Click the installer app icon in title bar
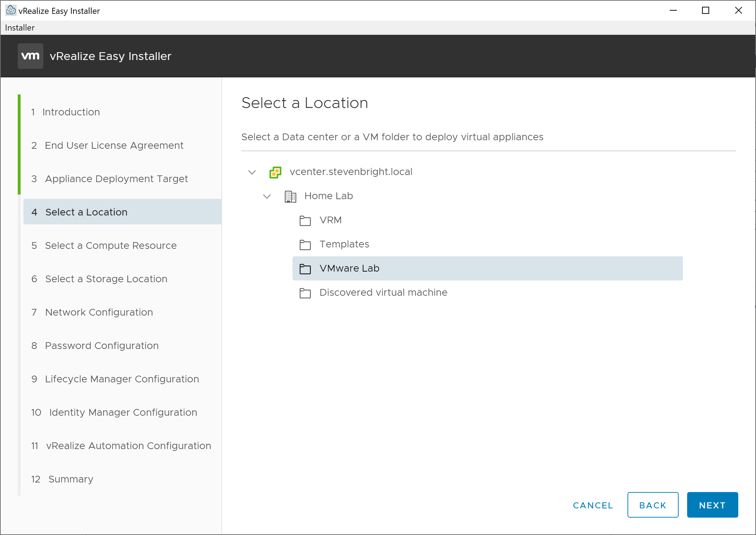The image size is (756, 535). click(x=11, y=10)
